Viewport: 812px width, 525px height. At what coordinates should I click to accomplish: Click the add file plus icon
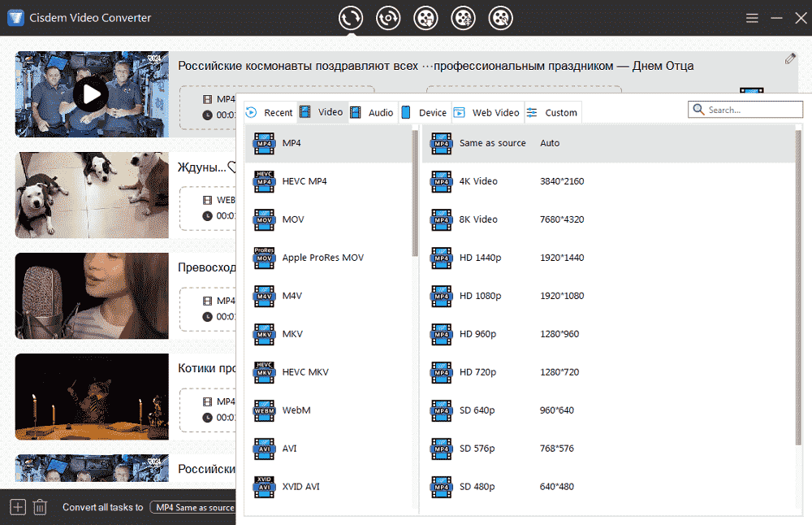18,507
